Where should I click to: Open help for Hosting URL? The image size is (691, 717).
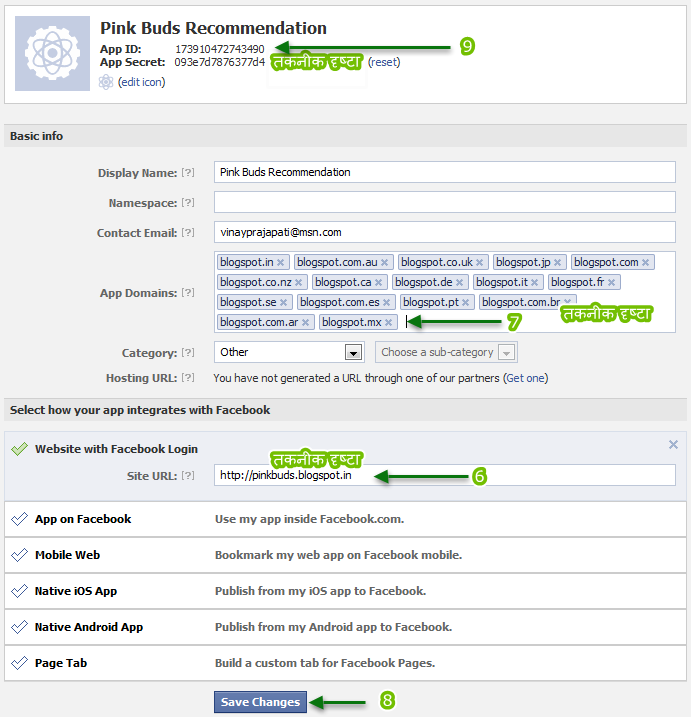click(x=187, y=378)
